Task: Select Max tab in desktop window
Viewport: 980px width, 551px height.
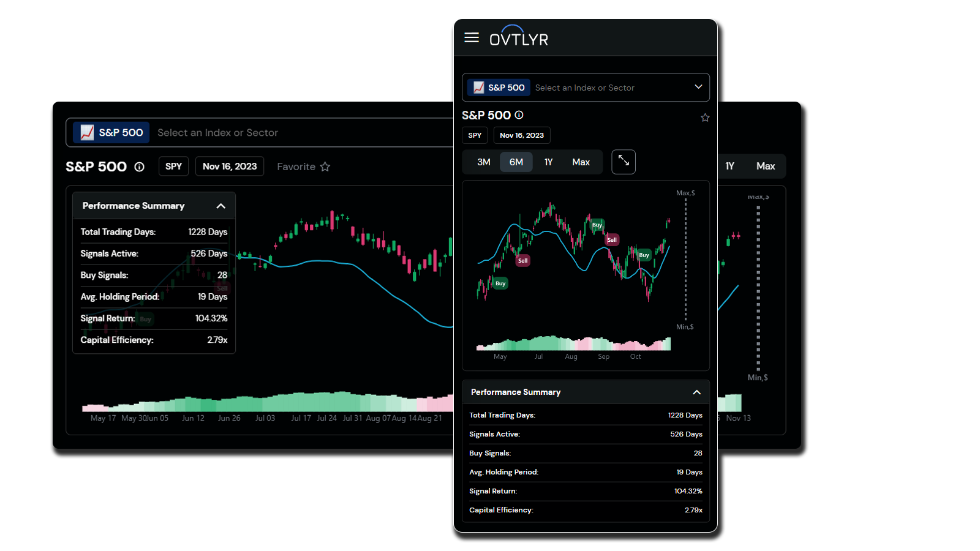Action: point(766,167)
